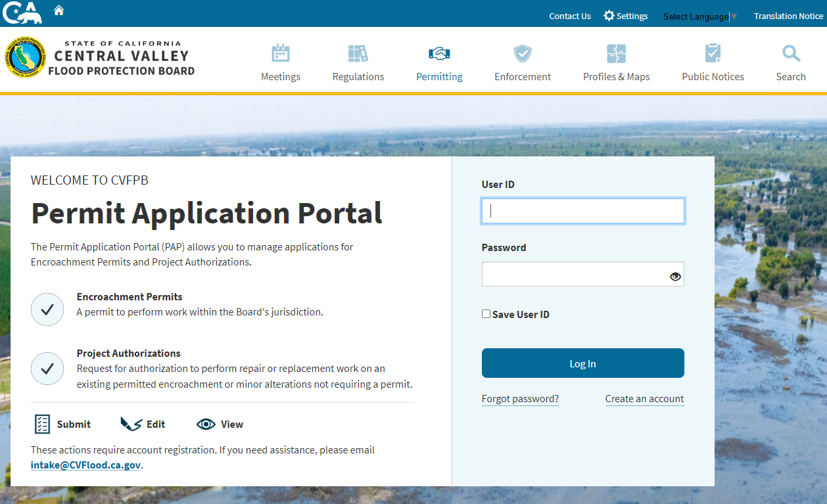Click the Create an account link

644,399
